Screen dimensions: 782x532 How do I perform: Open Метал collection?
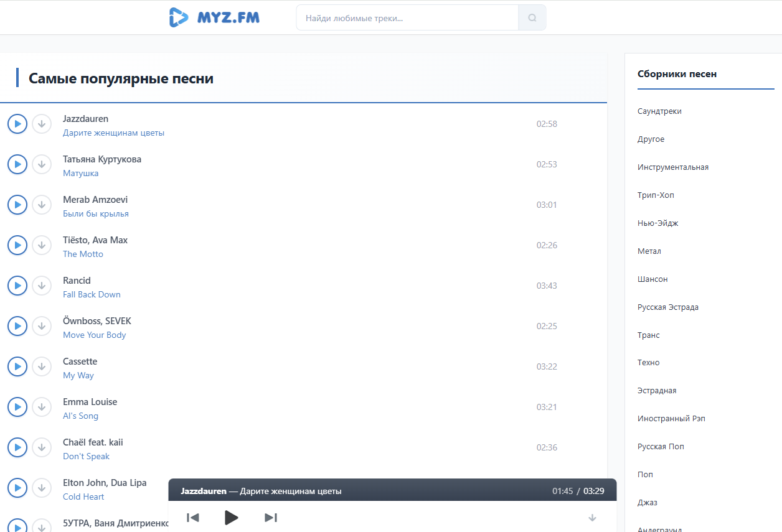pos(649,251)
